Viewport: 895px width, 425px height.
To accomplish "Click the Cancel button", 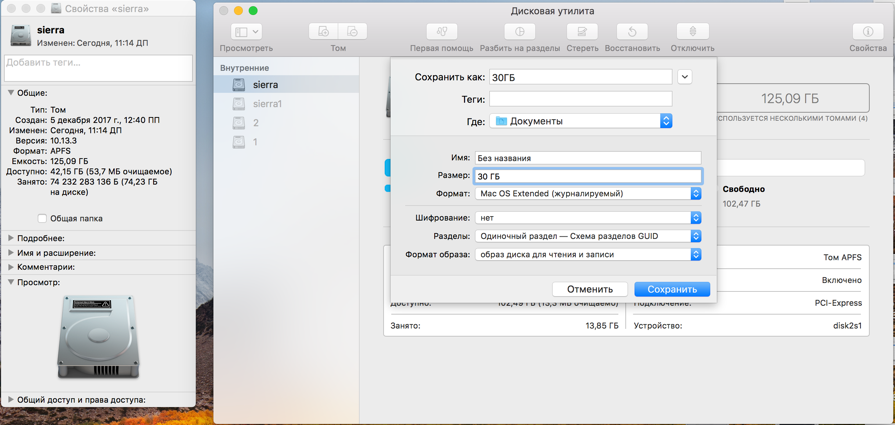I will 590,289.
